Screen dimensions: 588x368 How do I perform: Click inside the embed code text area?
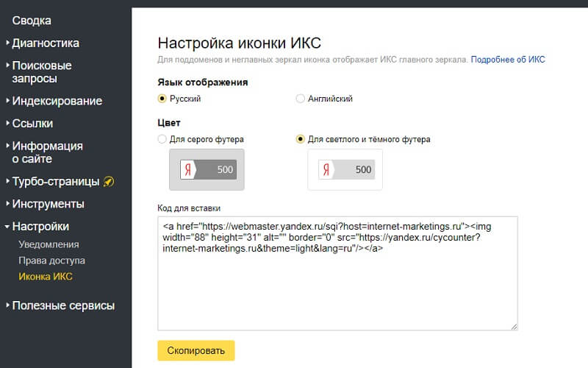coord(337,287)
